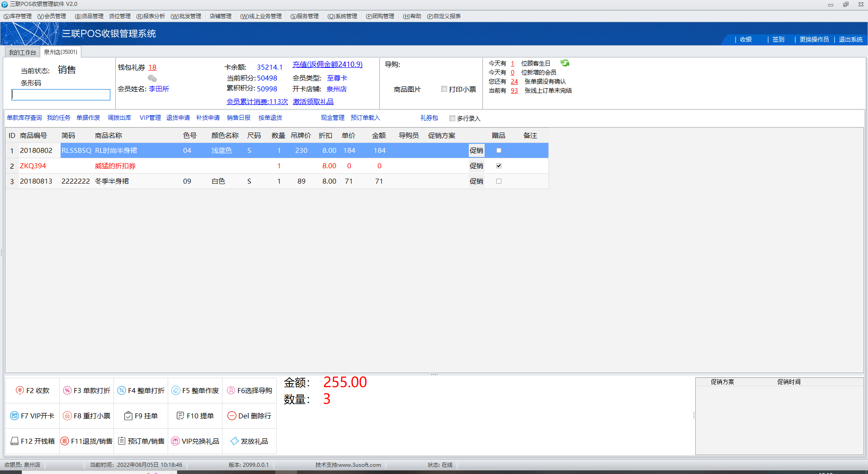
Task: Click the 发放礼品 hand icon
Action: pos(234,441)
